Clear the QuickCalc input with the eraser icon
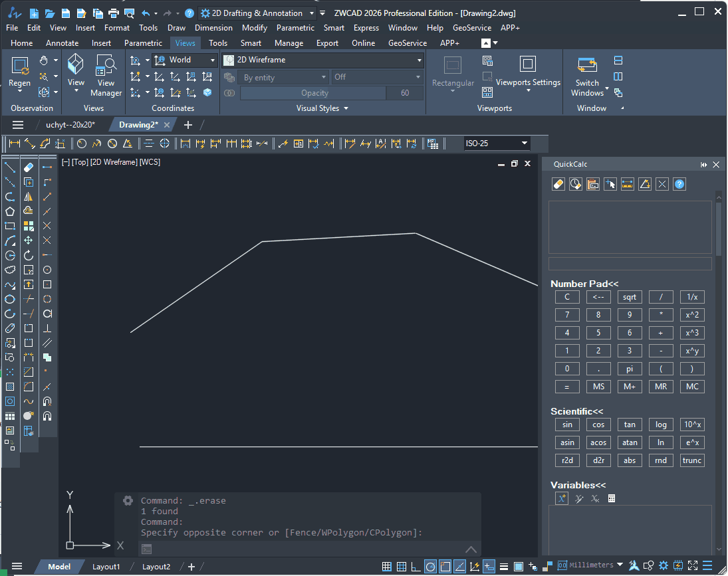 click(558, 184)
